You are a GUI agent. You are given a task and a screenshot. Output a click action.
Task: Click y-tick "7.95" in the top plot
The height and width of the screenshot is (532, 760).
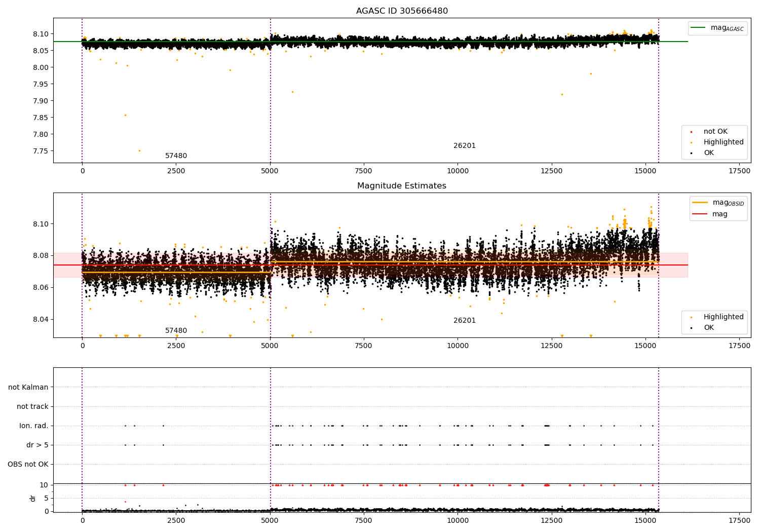41,85
